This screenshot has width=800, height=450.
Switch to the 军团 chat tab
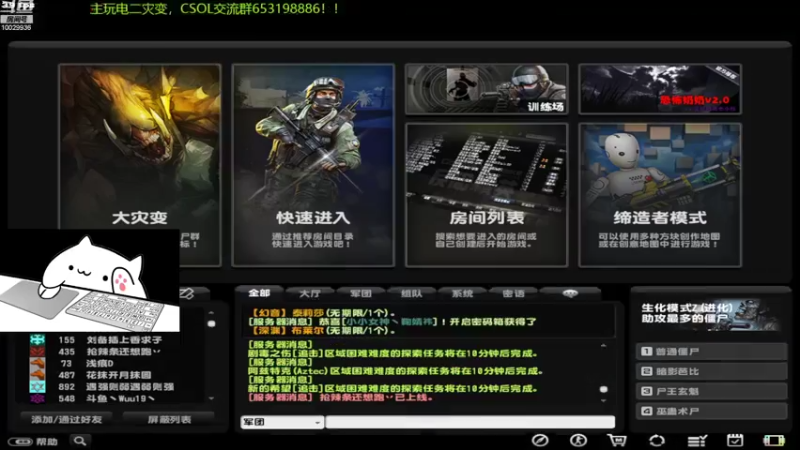361,293
